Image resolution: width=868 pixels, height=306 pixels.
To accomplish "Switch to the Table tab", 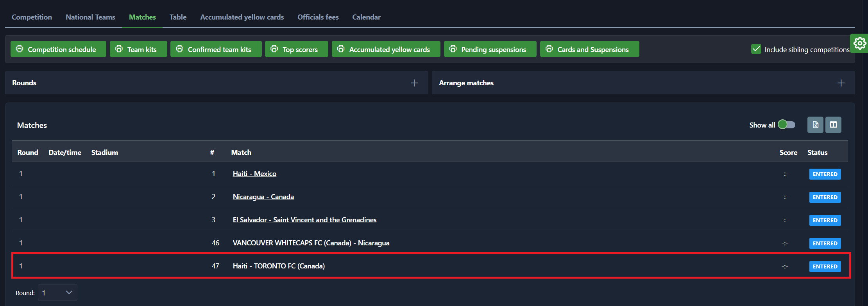I will point(178,17).
